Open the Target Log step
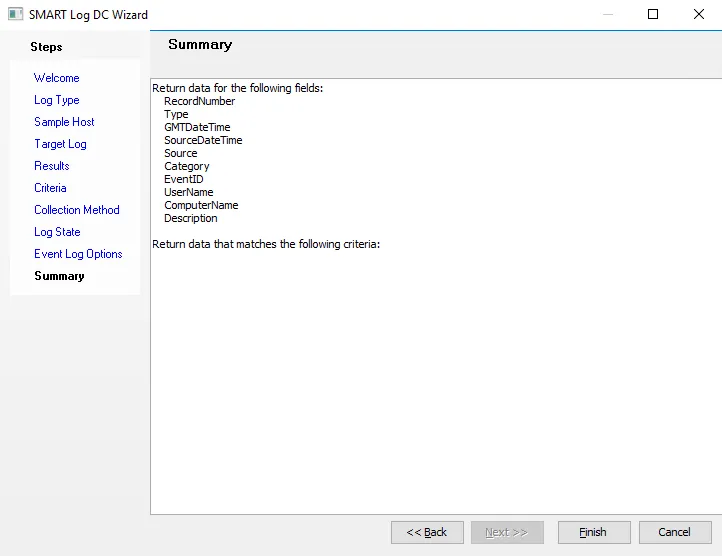Viewport: 722px width, 556px height. tap(60, 144)
